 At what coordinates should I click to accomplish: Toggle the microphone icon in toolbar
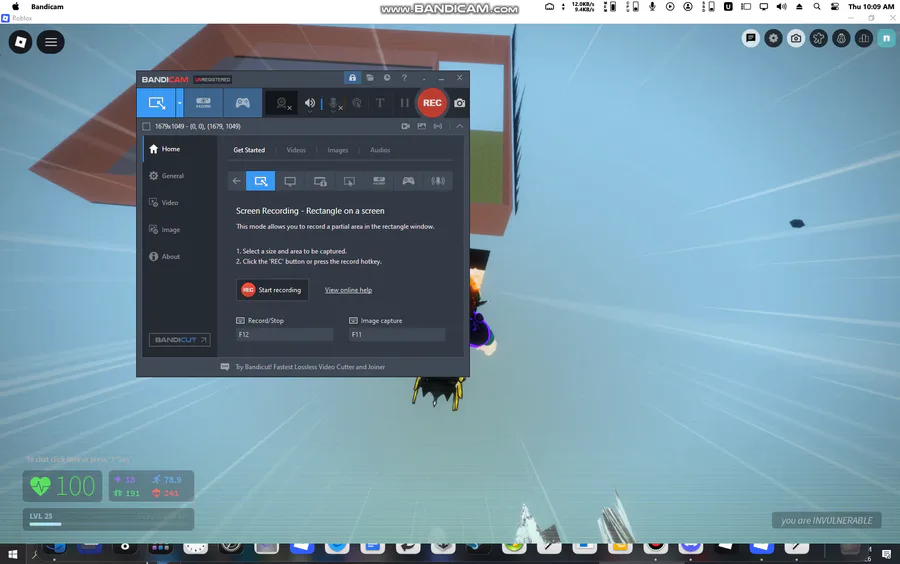point(333,103)
